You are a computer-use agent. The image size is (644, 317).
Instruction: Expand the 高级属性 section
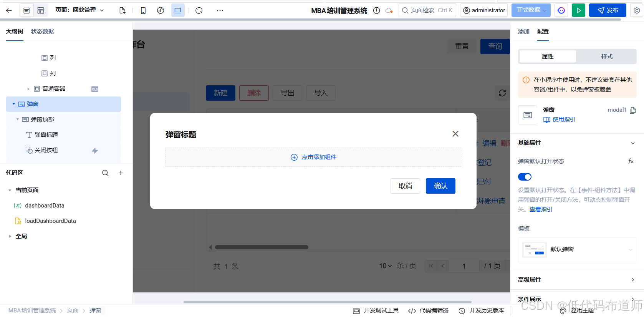pyautogui.click(x=633, y=280)
